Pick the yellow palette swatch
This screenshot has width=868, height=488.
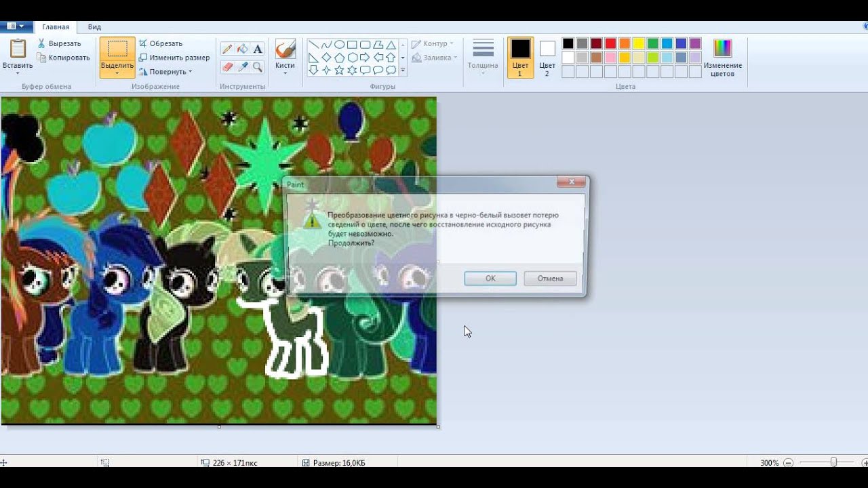click(x=639, y=44)
